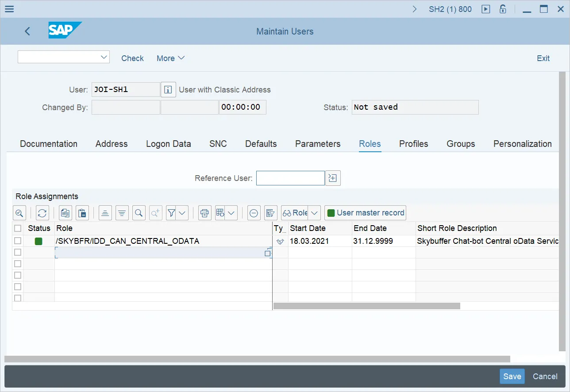Click the details magnifier icon in role toolbar

pos(19,213)
